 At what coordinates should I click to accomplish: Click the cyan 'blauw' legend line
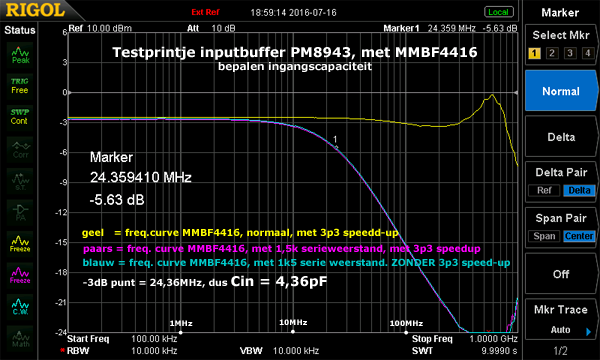(x=297, y=263)
